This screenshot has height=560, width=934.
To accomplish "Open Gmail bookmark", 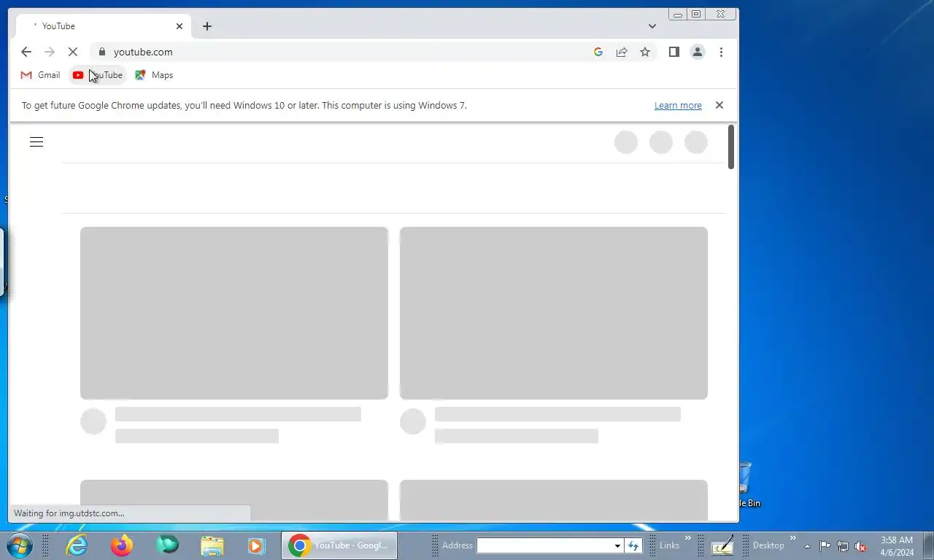I will [x=41, y=75].
